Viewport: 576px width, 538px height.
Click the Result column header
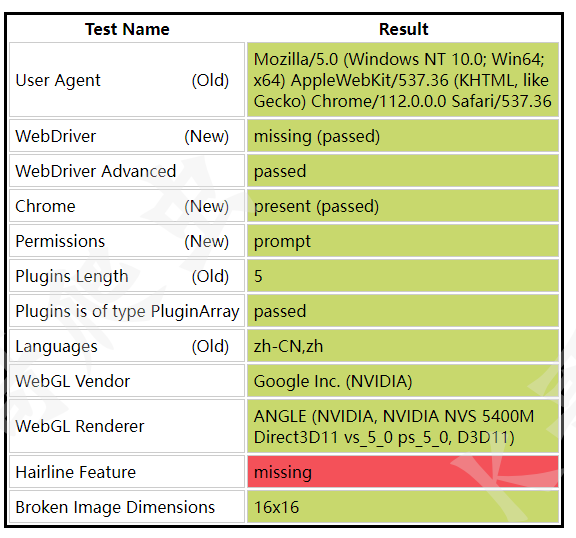coord(403,29)
